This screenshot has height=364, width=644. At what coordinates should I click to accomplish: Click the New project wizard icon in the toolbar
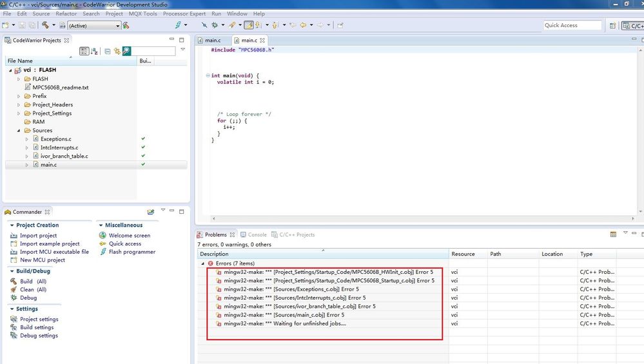(x=5, y=25)
